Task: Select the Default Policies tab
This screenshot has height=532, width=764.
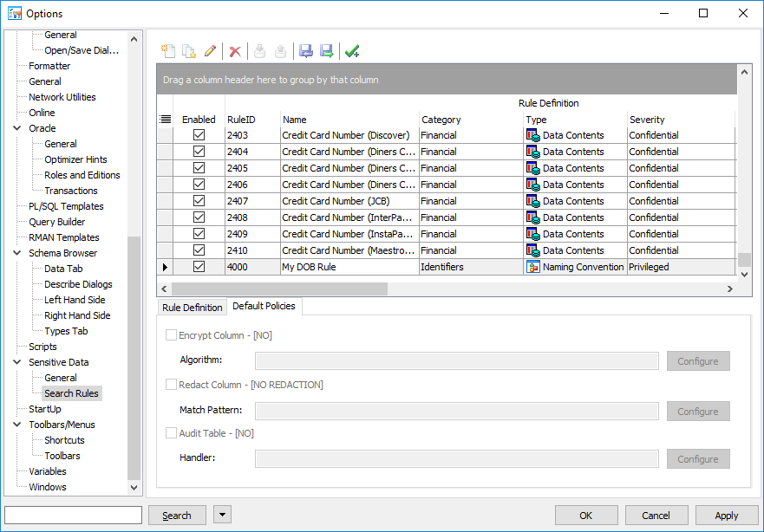Action: point(264,306)
